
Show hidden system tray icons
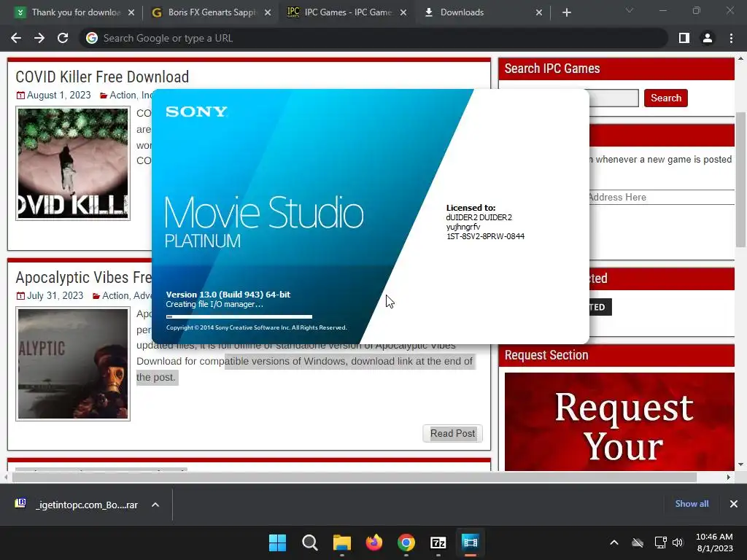click(x=614, y=542)
